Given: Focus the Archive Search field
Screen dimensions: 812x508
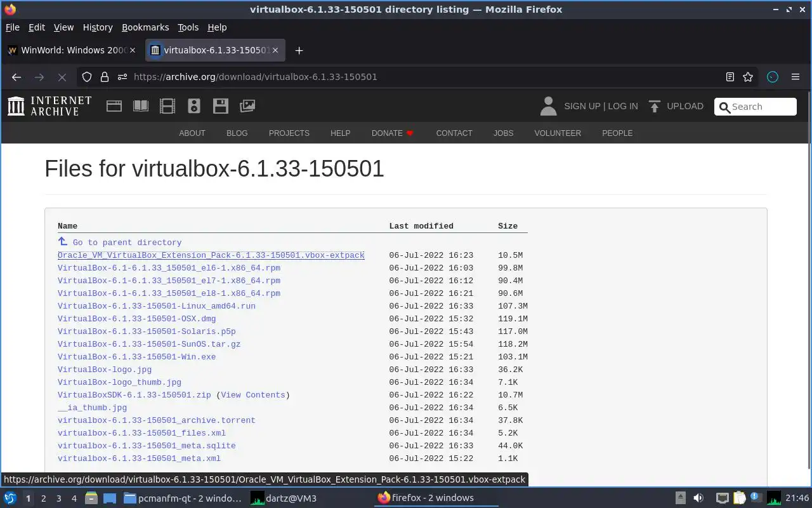Looking at the screenshot, I should (756, 107).
